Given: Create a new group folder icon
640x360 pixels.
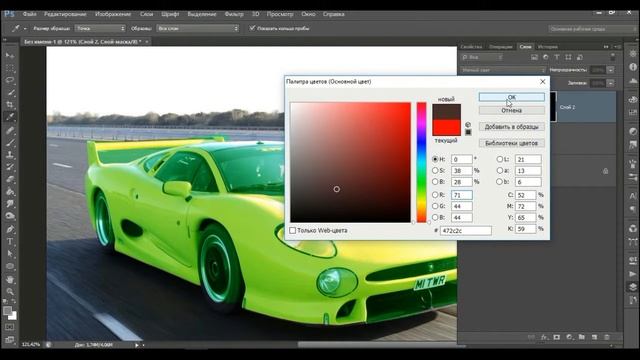Looking at the screenshot, I should tap(582, 337).
